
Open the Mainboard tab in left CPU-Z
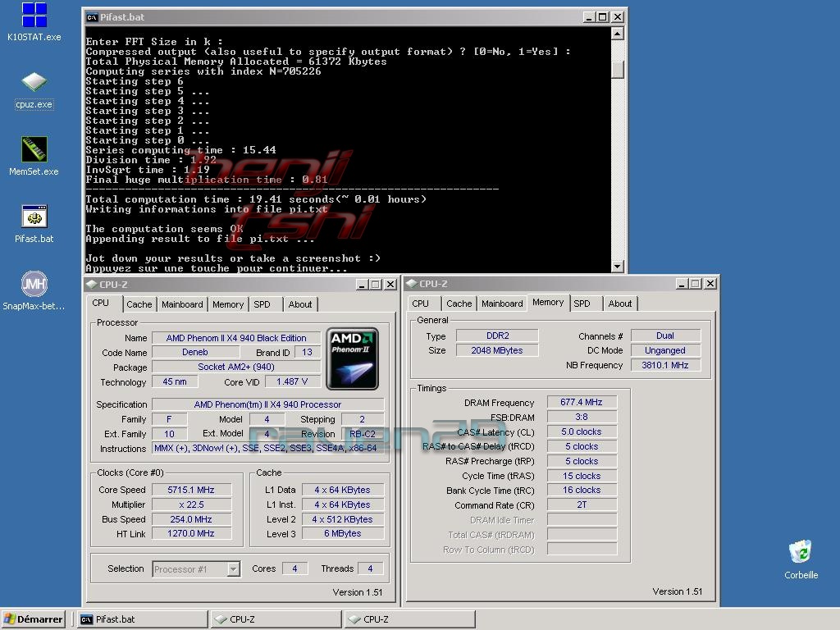point(182,304)
